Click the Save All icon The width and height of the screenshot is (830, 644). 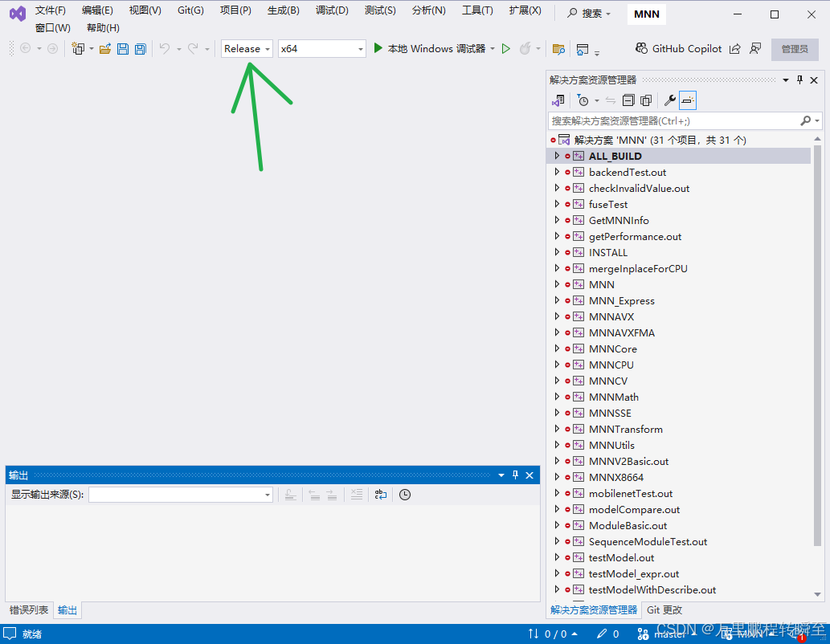click(x=141, y=49)
